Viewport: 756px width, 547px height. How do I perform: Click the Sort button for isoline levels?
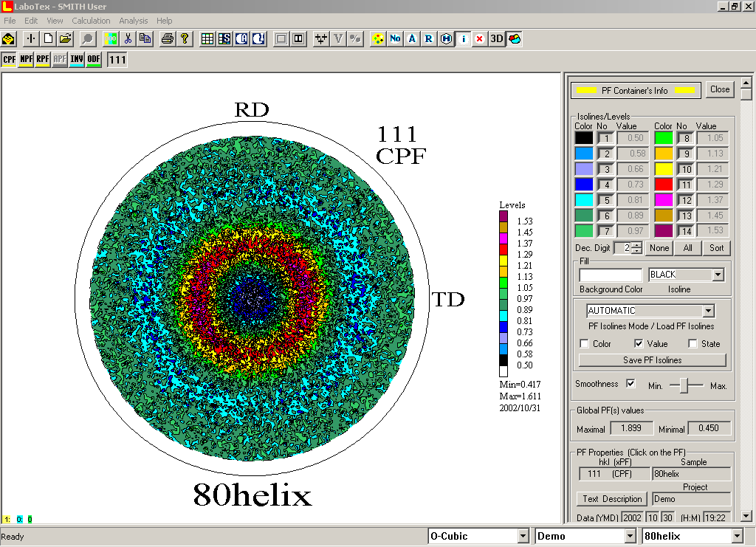point(716,248)
